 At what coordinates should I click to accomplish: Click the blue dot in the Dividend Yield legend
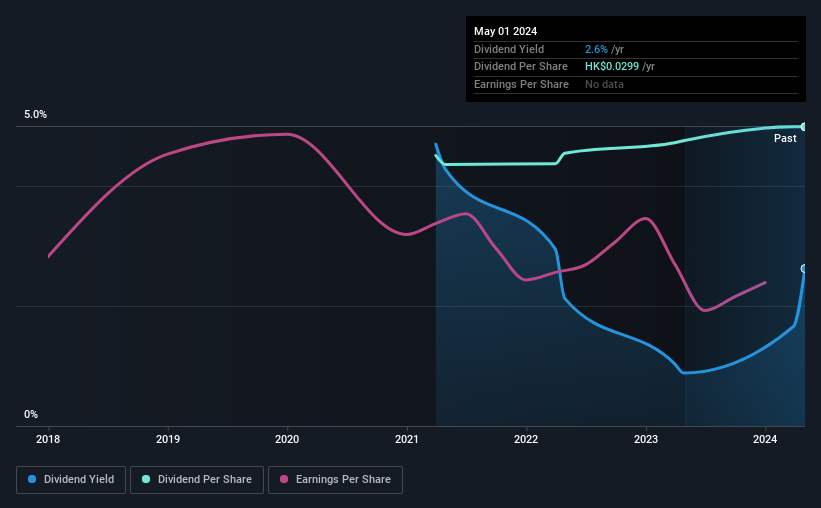pos(33,480)
